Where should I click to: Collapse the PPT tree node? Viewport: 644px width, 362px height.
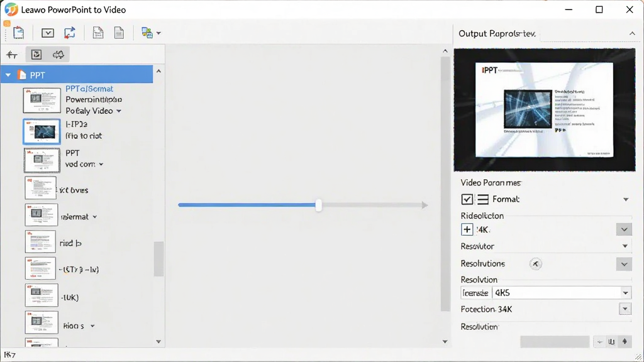(8, 75)
